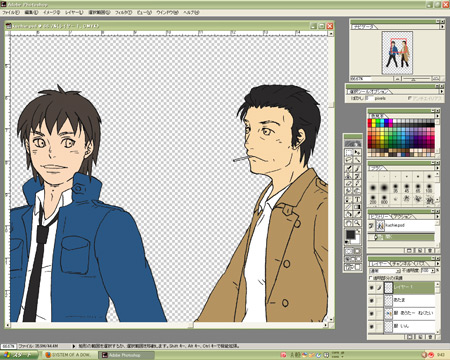Select the Zoom tool in toolbox
The width and height of the screenshot is (450, 360).
(357, 223)
